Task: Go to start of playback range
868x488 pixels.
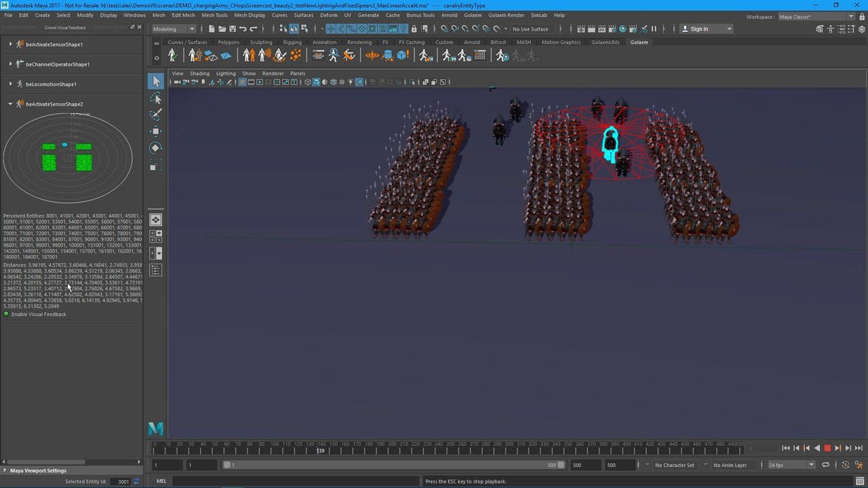Action: tap(785, 448)
